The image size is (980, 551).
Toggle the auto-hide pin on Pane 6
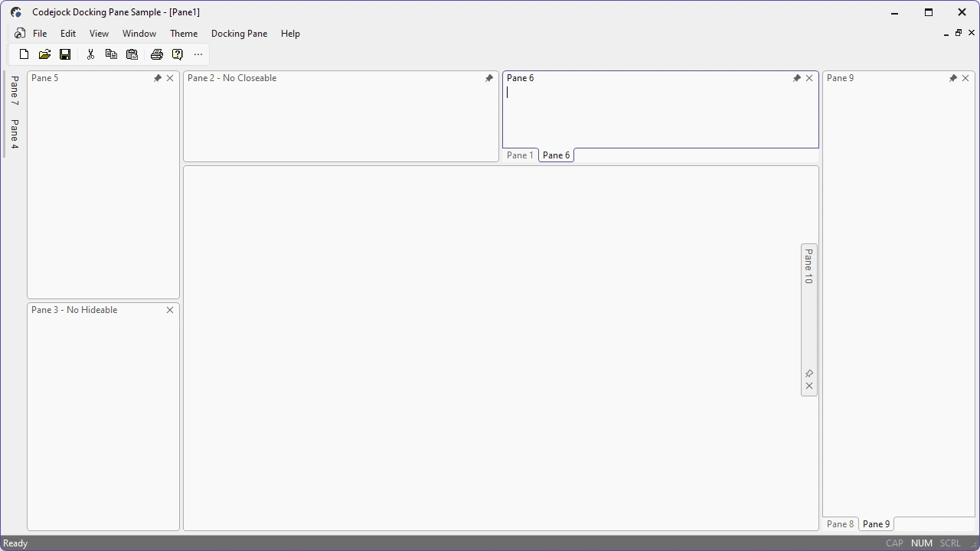[x=797, y=78]
